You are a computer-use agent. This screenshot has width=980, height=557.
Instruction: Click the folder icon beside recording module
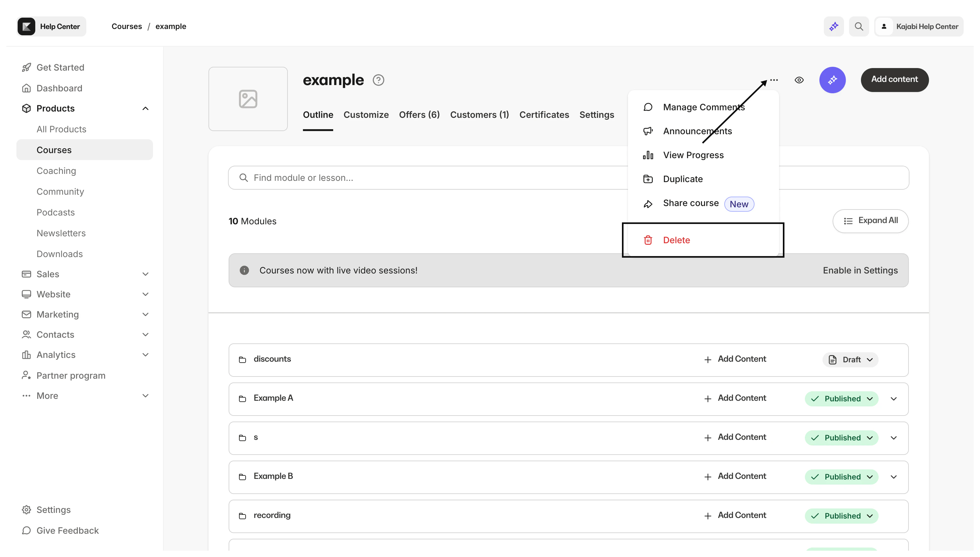pyautogui.click(x=242, y=516)
